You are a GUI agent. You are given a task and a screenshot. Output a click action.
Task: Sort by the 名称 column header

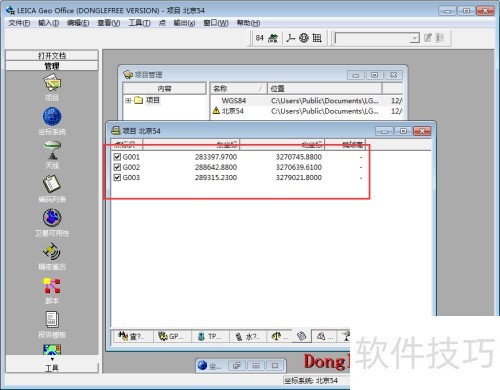[238, 88]
